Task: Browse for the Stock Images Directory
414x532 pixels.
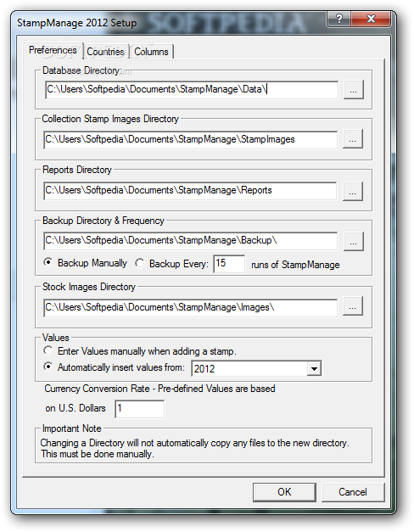Action: [x=353, y=306]
